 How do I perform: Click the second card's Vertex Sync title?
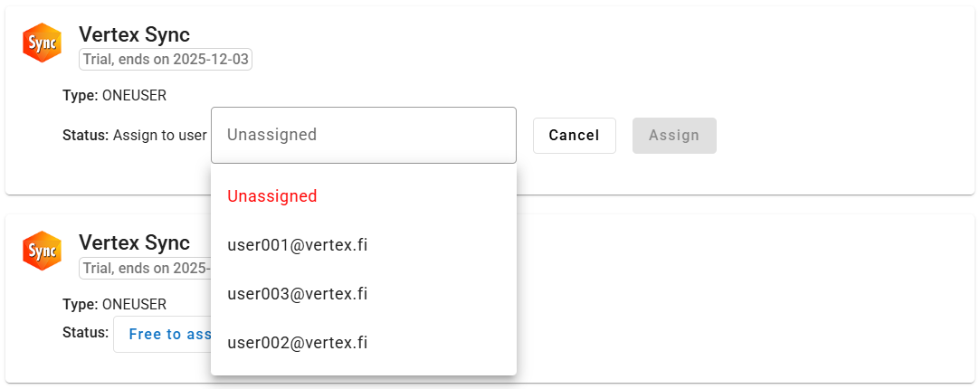(134, 242)
